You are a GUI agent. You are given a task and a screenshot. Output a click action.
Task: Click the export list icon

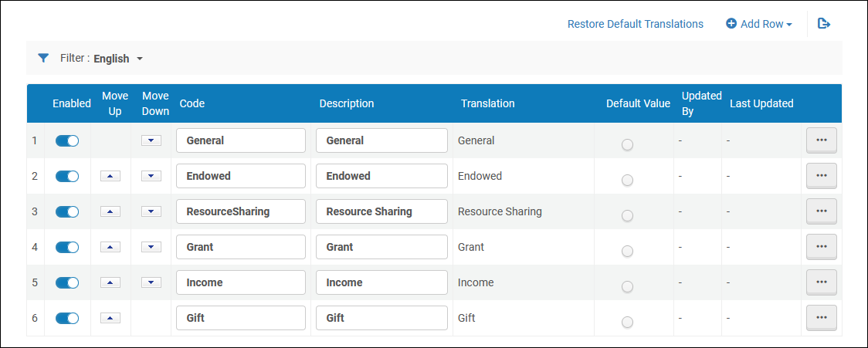point(824,24)
